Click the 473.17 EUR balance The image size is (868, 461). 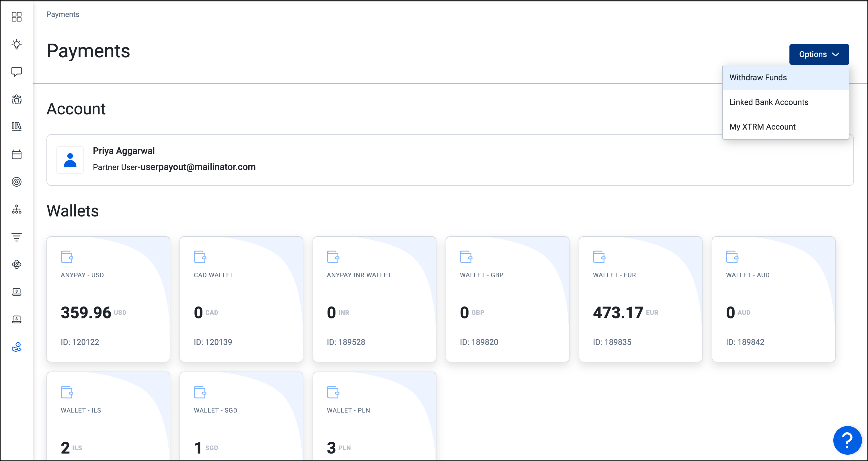tap(625, 312)
